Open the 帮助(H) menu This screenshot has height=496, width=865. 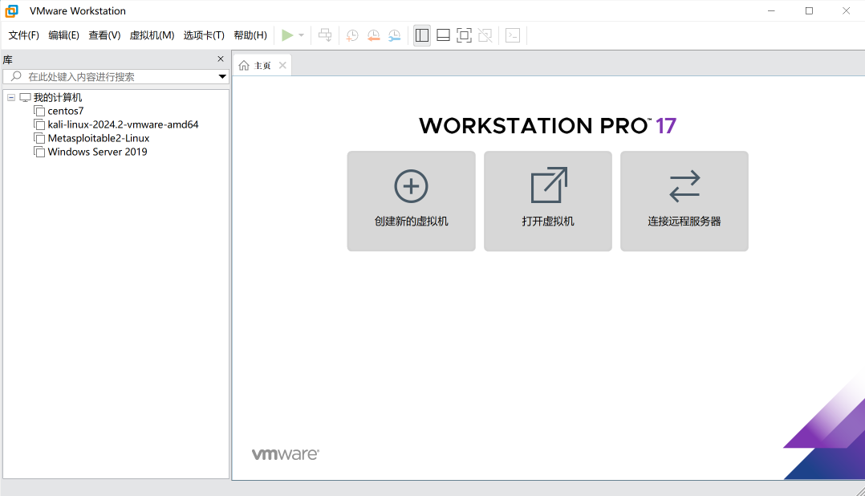coord(250,35)
